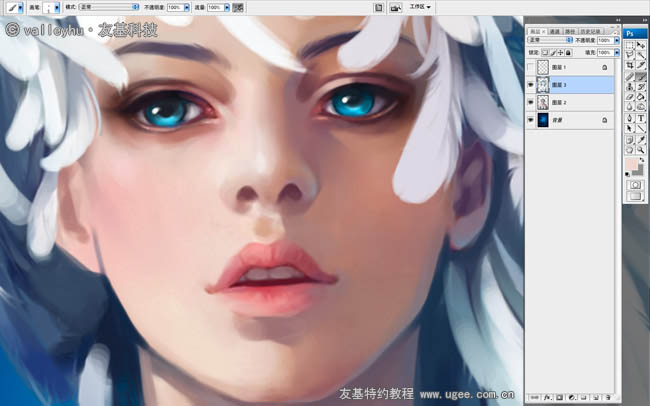
Task: Select the Rectangular Marquee tool
Action: [629, 45]
